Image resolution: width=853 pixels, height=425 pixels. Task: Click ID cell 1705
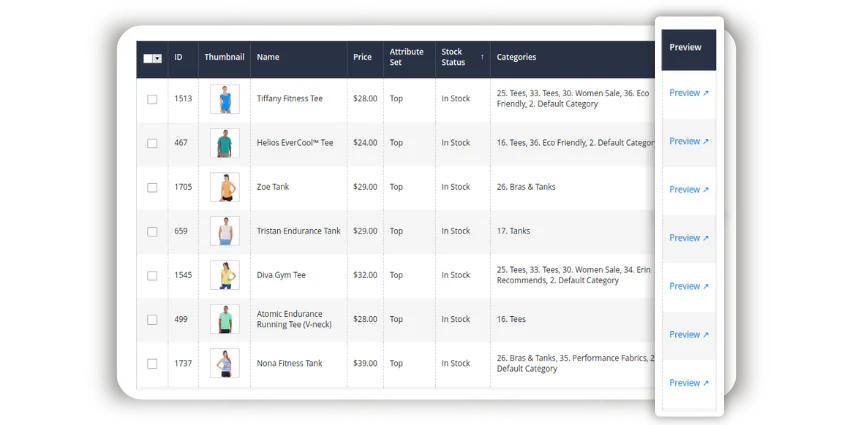pyautogui.click(x=183, y=187)
